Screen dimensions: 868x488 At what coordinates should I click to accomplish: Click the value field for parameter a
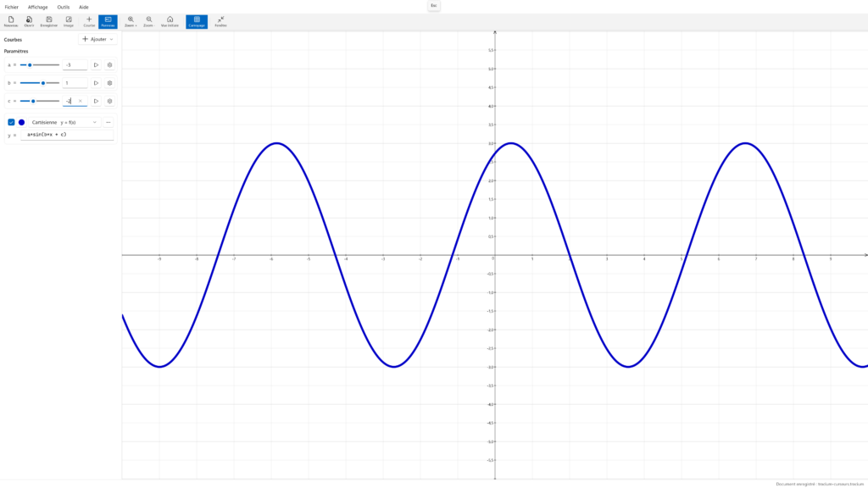pyautogui.click(x=75, y=64)
